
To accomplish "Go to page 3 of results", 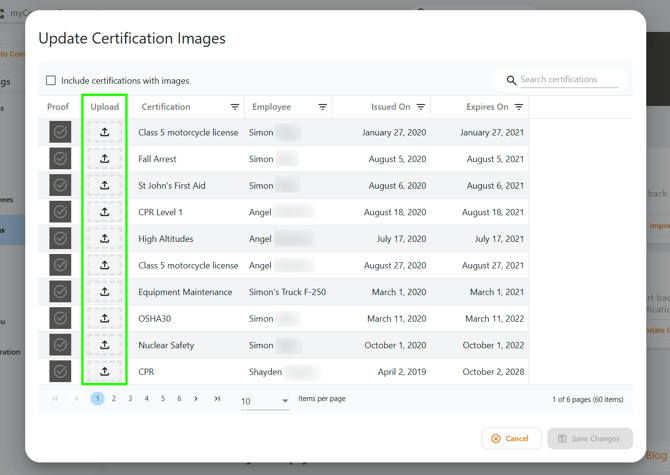I will (130, 399).
